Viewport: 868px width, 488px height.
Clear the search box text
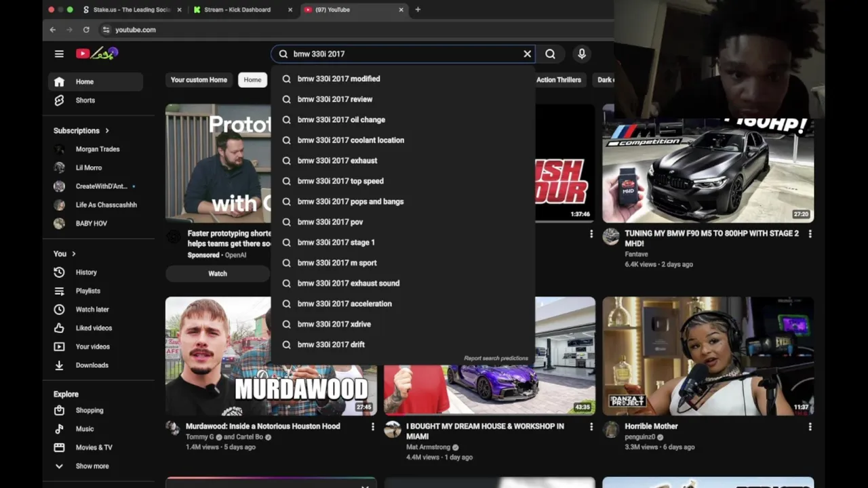(527, 54)
